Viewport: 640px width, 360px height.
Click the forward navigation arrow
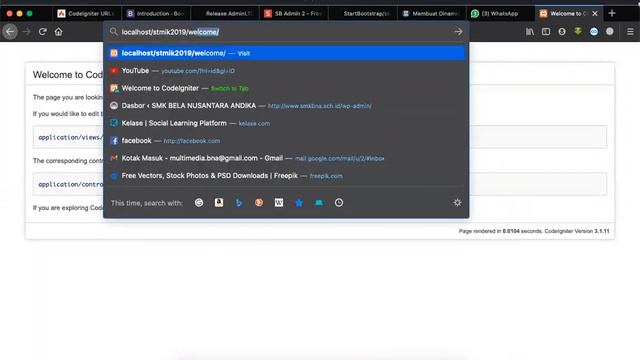[27, 31]
